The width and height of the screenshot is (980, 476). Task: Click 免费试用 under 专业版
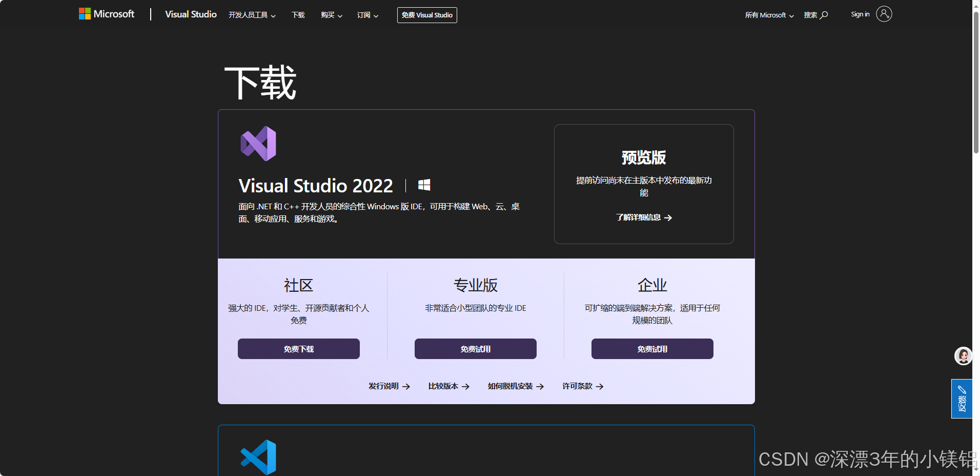pos(476,349)
